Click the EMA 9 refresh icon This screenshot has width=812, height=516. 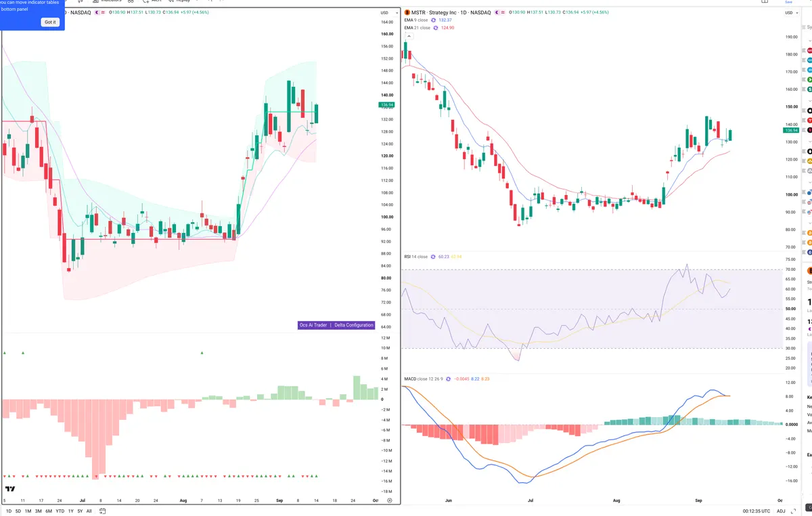point(434,20)
